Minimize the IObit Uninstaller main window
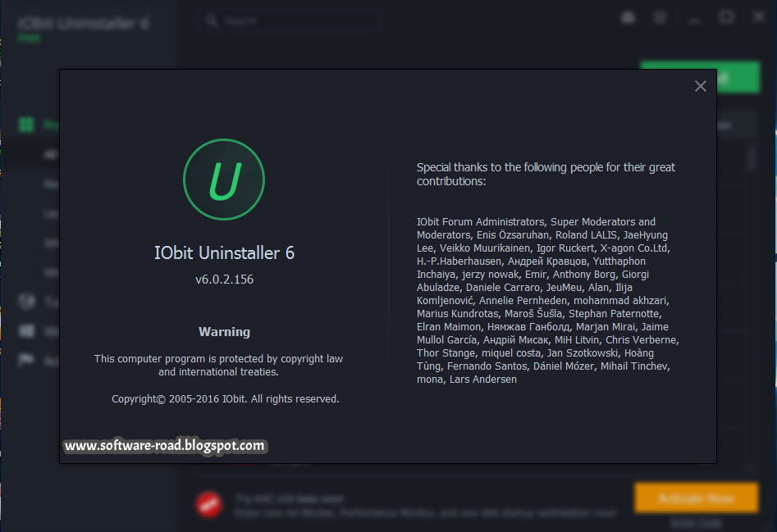 [x=693, y=17]
